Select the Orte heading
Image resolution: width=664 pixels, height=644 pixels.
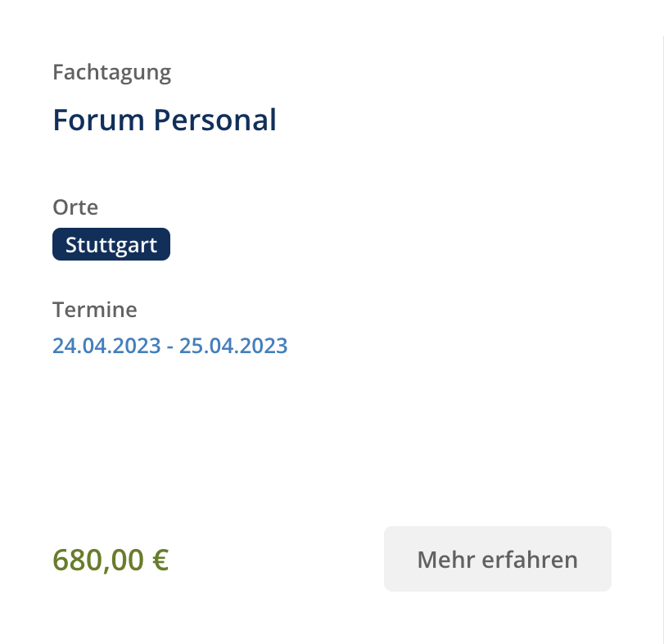tap(75, 207)
